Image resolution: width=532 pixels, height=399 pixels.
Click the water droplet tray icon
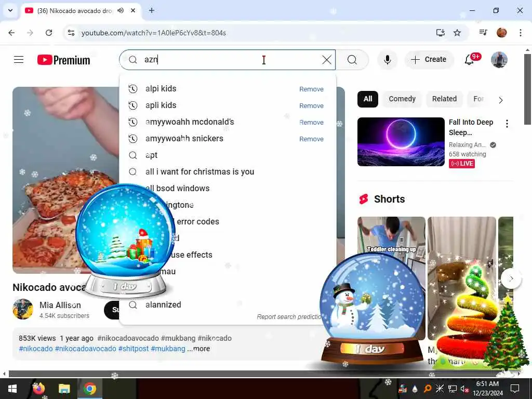tap(415, 389)
